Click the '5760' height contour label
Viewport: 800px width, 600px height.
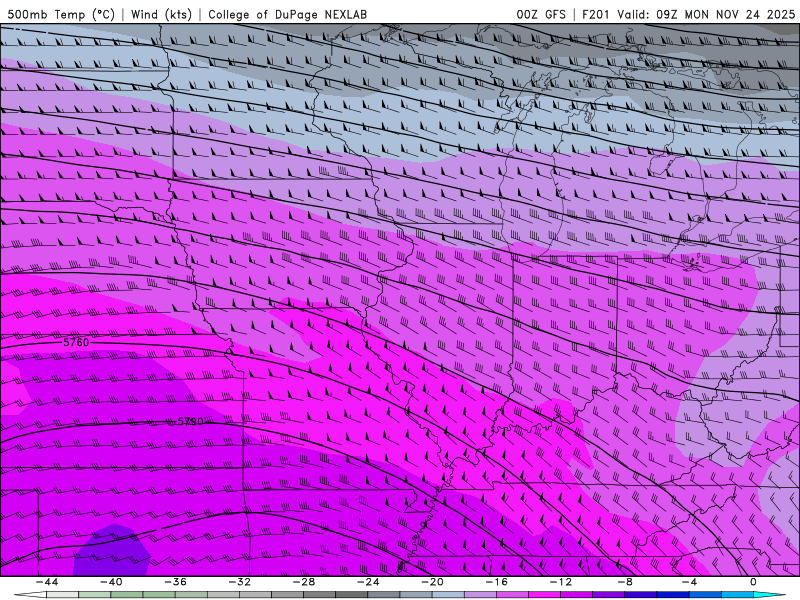click(x=76, y=342)
